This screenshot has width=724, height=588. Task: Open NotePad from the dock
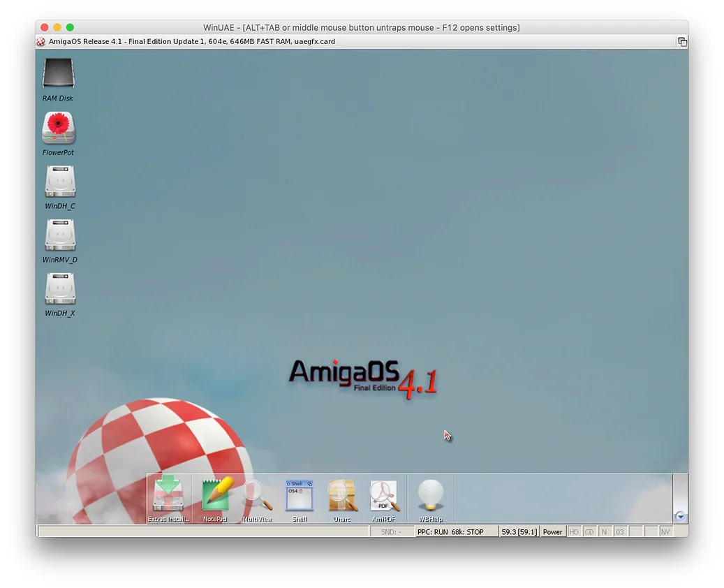pos(215,496)
